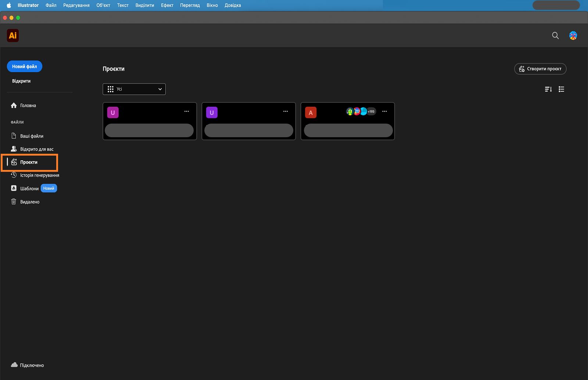Open the Illustrator application menu
Viewport: 588px width, 380px height.
point(28,5)
